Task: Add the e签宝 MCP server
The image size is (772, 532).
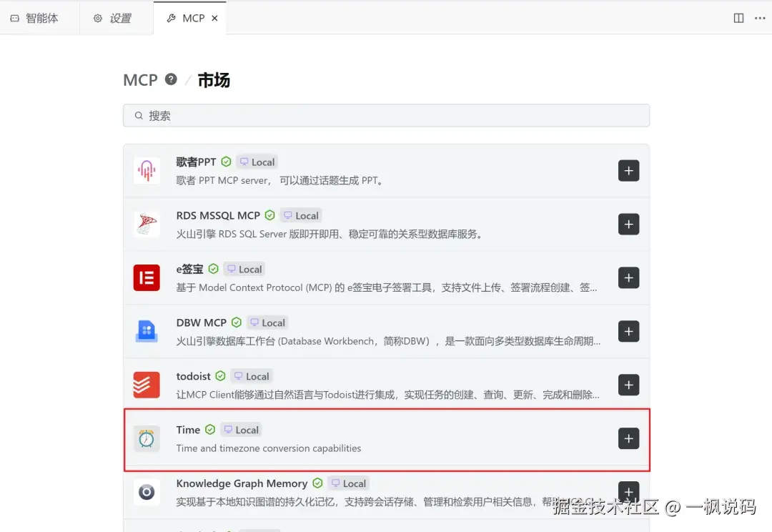Action: click(x=629, y=278)
